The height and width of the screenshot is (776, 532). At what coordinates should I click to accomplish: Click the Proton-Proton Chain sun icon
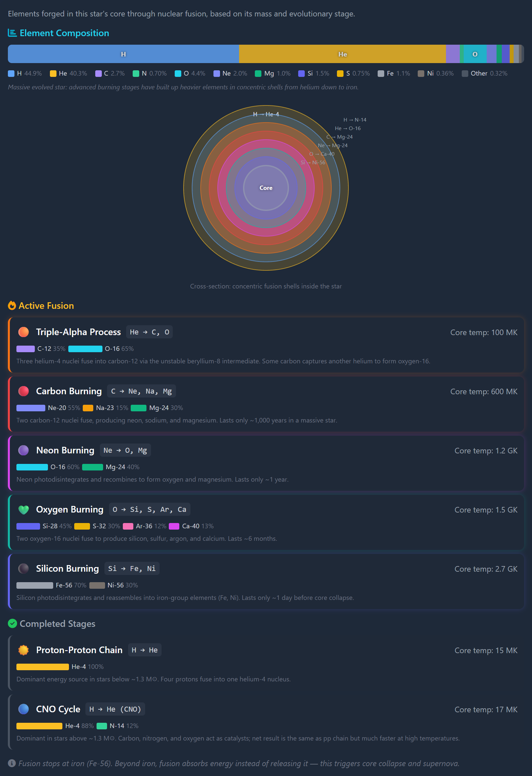23,650
